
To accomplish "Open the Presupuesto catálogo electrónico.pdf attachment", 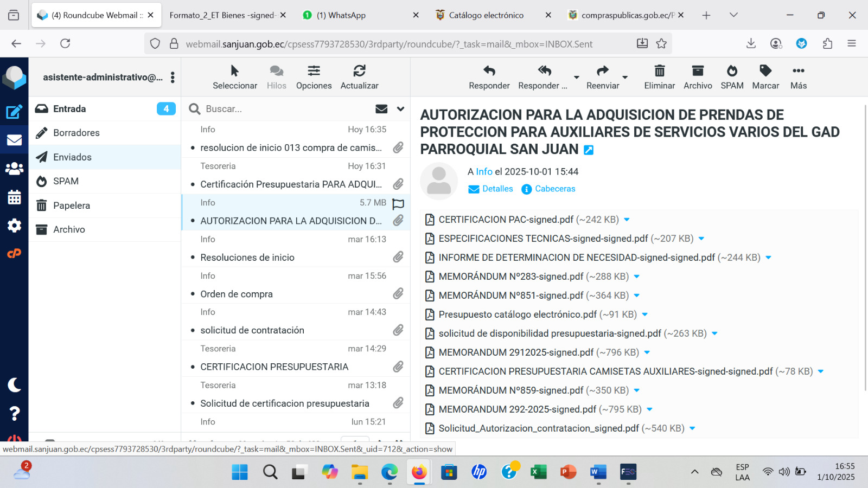I will point(518,314).
